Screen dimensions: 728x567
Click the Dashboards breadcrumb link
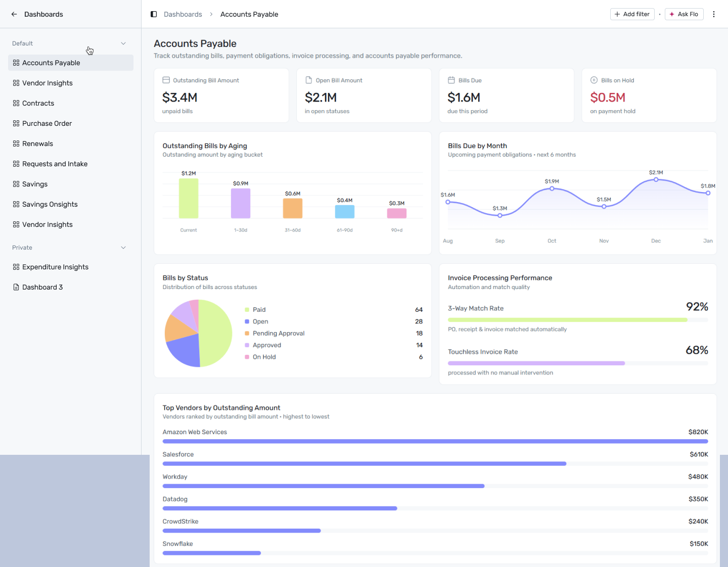(x=183, y=14)
